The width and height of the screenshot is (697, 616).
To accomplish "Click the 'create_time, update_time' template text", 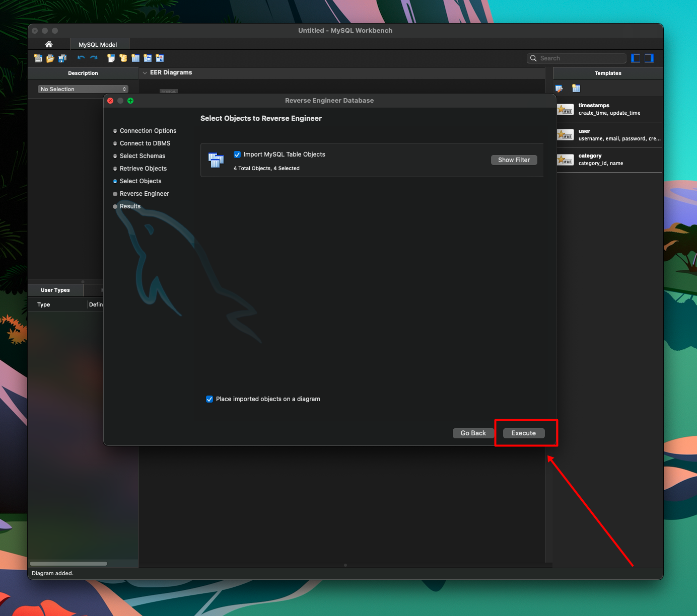I will [x=609, y=113].
